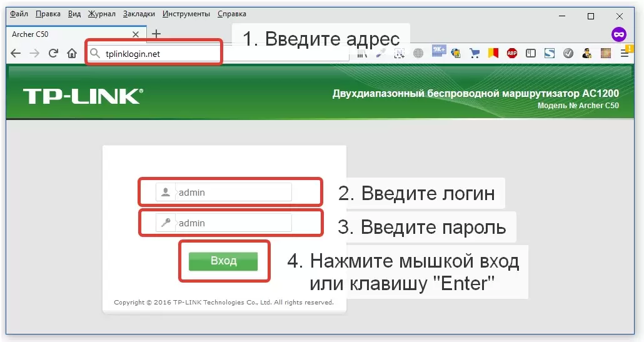Maximize the browser window

[591, 16]
